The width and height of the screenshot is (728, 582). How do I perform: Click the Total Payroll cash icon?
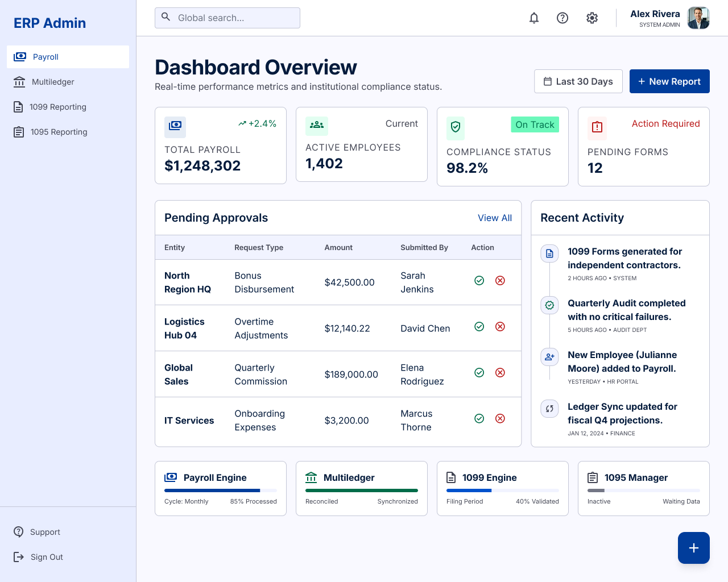(x=175, y=127)
